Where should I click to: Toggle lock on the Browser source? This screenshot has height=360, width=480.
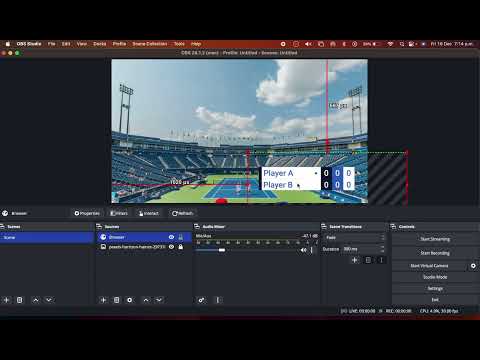pyautogui.click(x=181, y=237)
